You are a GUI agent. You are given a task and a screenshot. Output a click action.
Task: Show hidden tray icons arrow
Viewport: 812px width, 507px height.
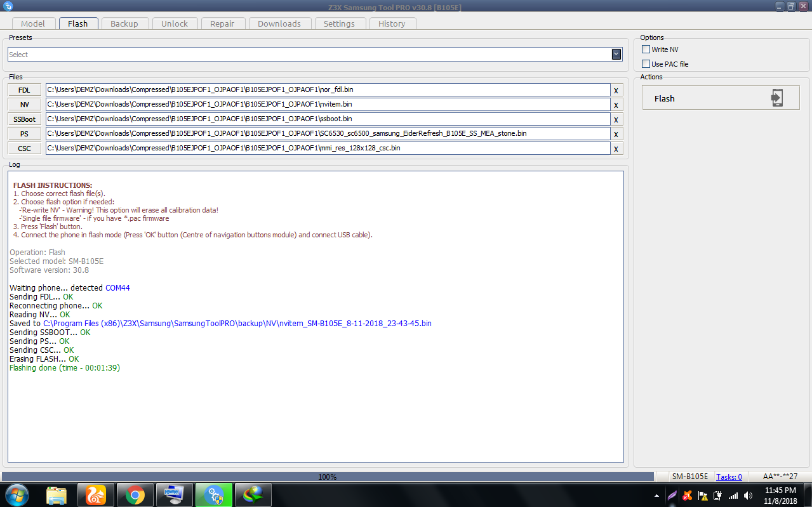[x=656, y=496]
